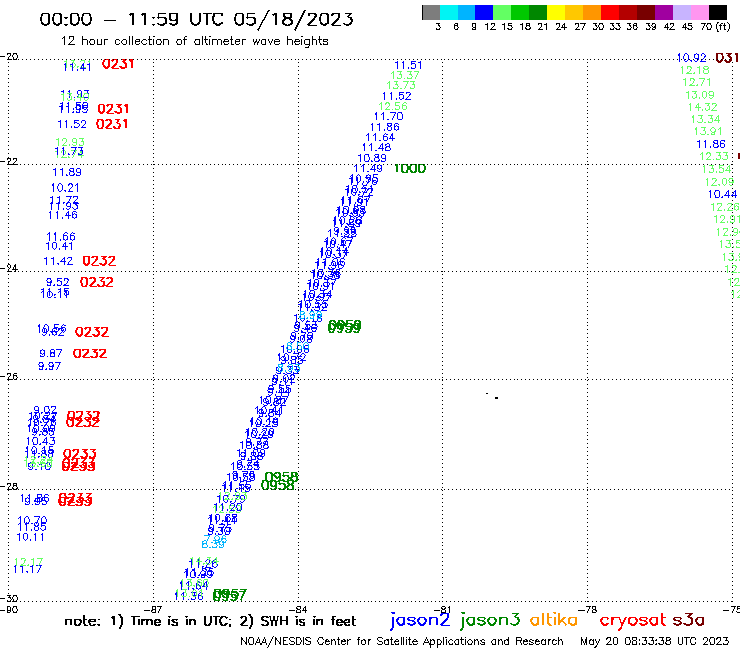Image resolution: width=740 pixels, height=650 pixels.
Task: Click the green time label 1000
Action: pyautogui.click(x=410, y=169)
